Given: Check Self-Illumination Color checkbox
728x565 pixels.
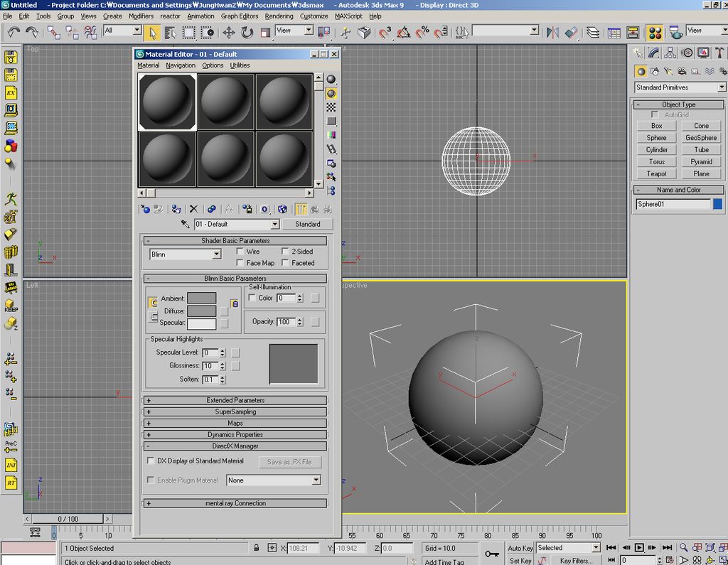Looking at the screenshot, I should pyautogui.click(x=252, y=298).
